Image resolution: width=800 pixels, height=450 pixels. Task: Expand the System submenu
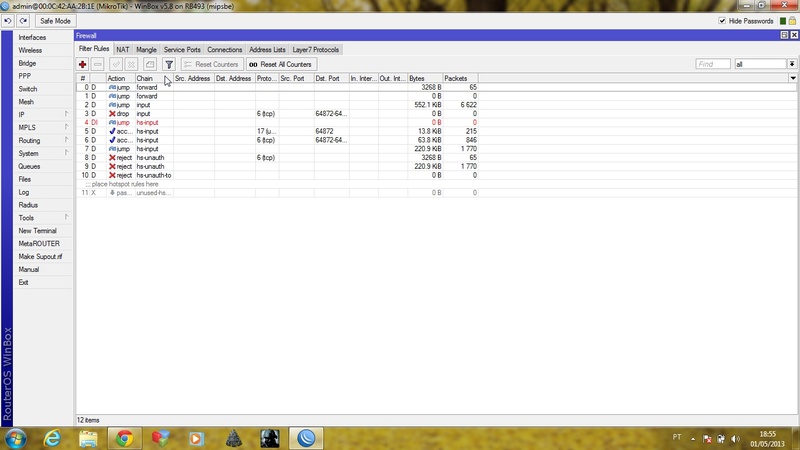coord(43,153)
